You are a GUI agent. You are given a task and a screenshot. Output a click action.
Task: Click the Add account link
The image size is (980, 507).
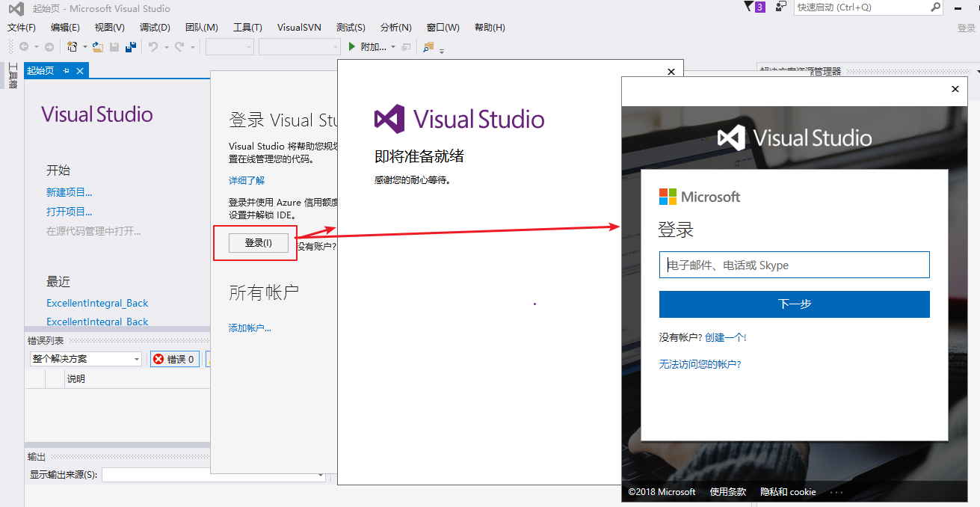pos(250,328)
